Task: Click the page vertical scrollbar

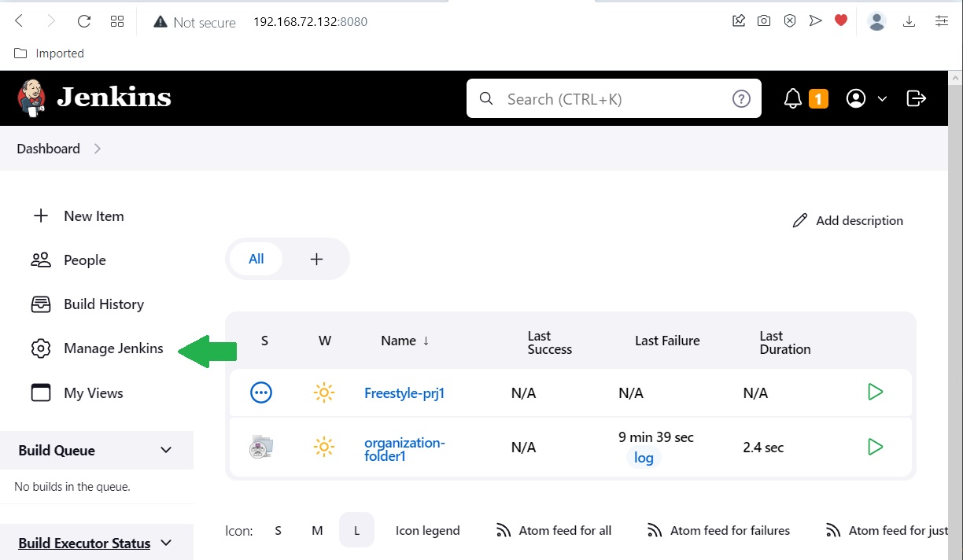Action: pyautogui.click(x=955, y=315)
